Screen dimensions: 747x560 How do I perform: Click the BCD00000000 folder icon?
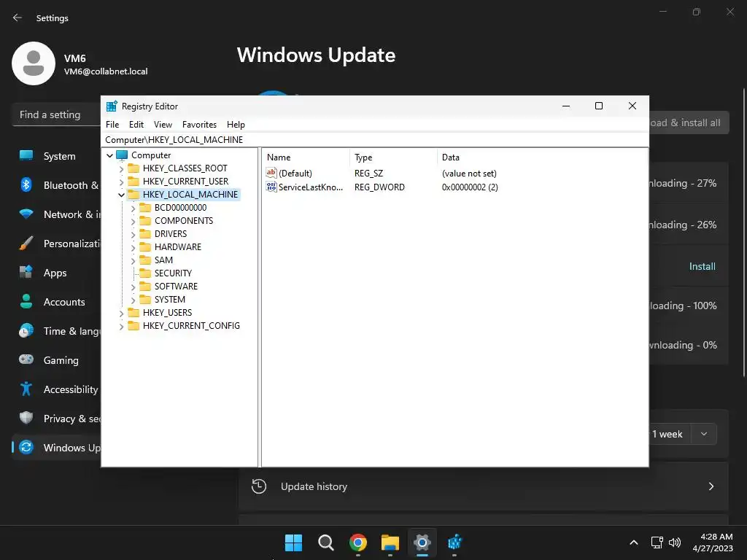tap(145, 208)
